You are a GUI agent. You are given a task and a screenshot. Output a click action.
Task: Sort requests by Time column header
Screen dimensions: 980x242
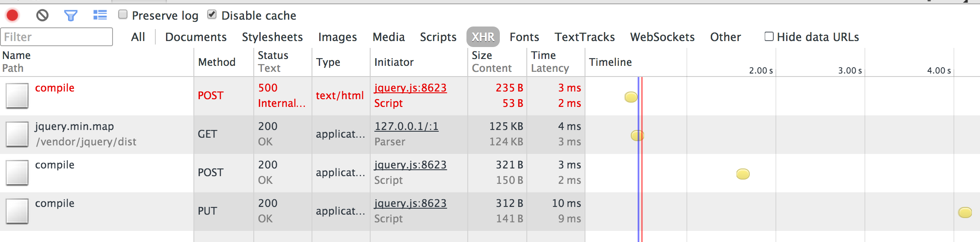pos(543,55)
